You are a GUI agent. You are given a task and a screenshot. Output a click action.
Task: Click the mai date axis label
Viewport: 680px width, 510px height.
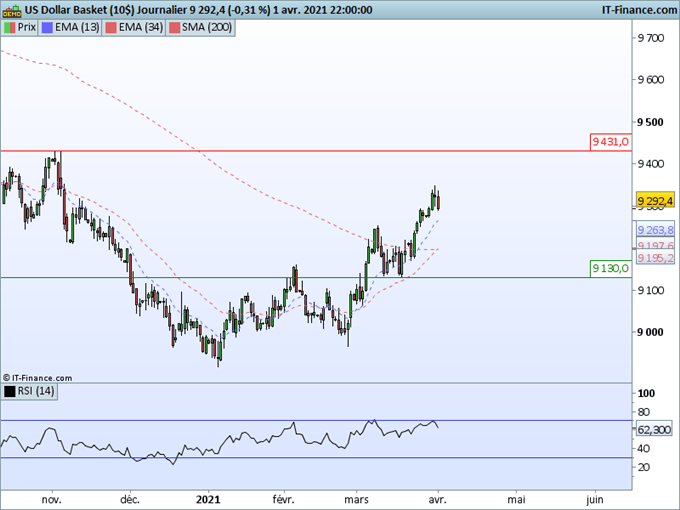coord(516,500)
